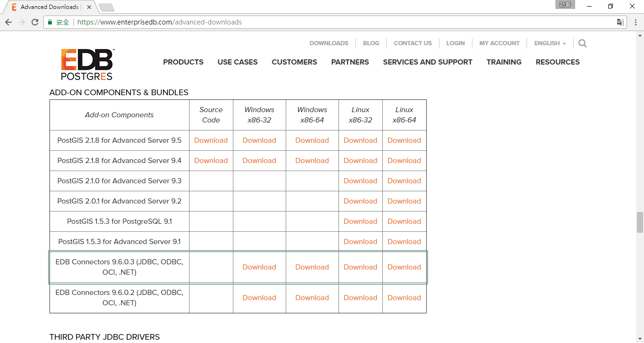Screen dimensions: 644x343
Task: Download EDB Connectors 9.6.0.3 Linux x86-64
Action: tap(404, 267)
